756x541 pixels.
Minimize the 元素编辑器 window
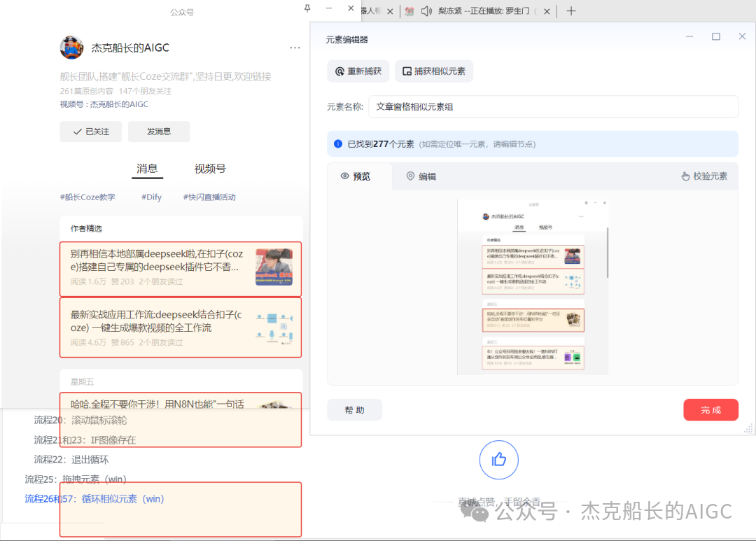(689, 36)
